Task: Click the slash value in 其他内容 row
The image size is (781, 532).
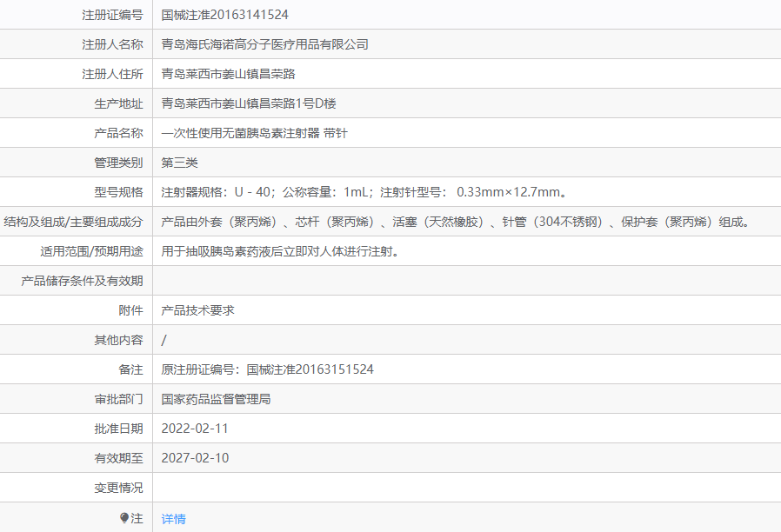Action: pyautogui.click(x=164, y=340)
